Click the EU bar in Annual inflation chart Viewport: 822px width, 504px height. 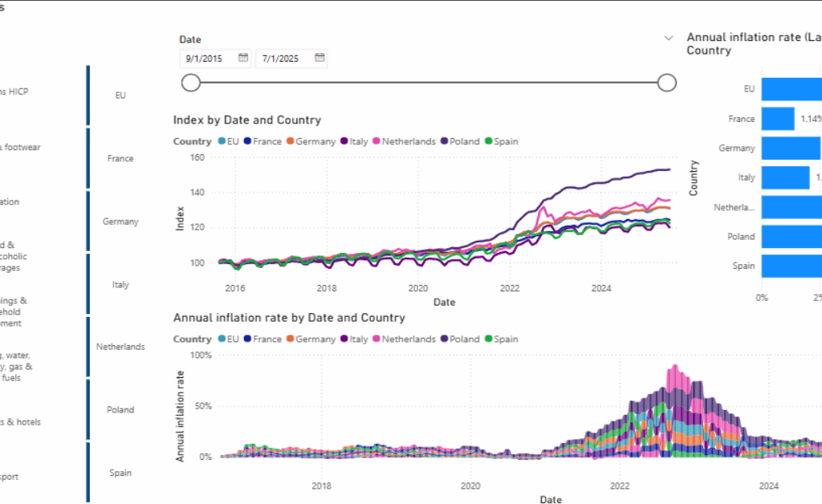791,88
